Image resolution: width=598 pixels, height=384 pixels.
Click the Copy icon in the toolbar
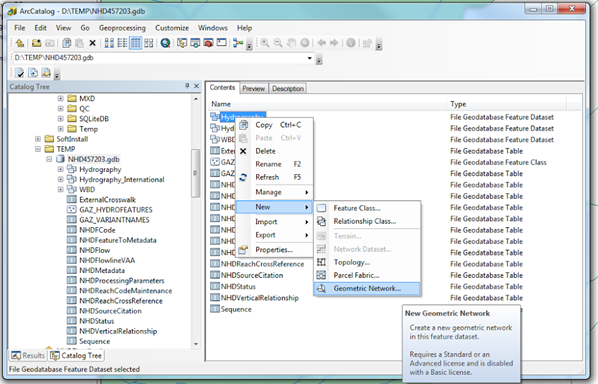coord(67,43)
